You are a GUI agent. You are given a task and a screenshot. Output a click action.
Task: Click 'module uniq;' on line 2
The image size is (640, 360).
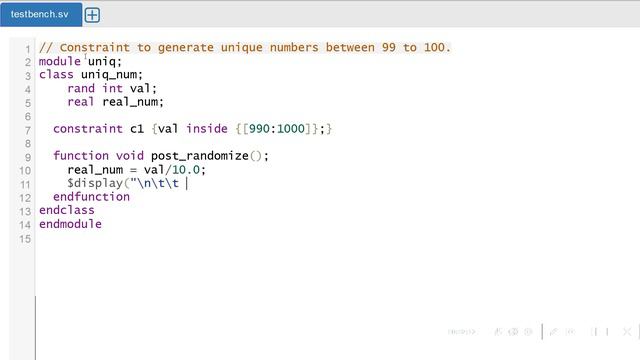tap(80, 61)
